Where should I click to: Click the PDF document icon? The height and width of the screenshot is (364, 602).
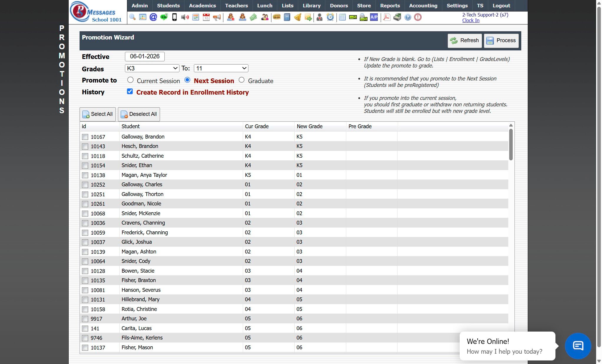[x=387, y=17]
